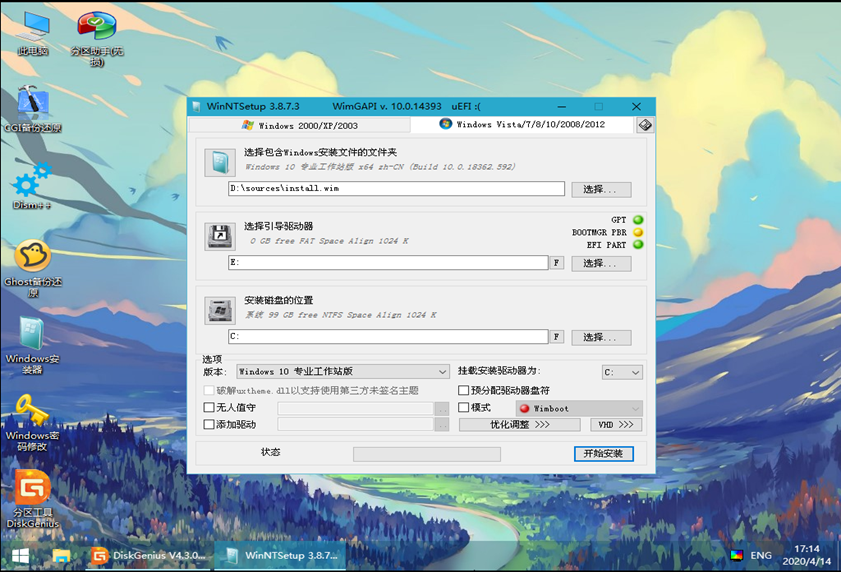Open the Dism++ desktop icon

pyautogui.click(x=32, y=186)
